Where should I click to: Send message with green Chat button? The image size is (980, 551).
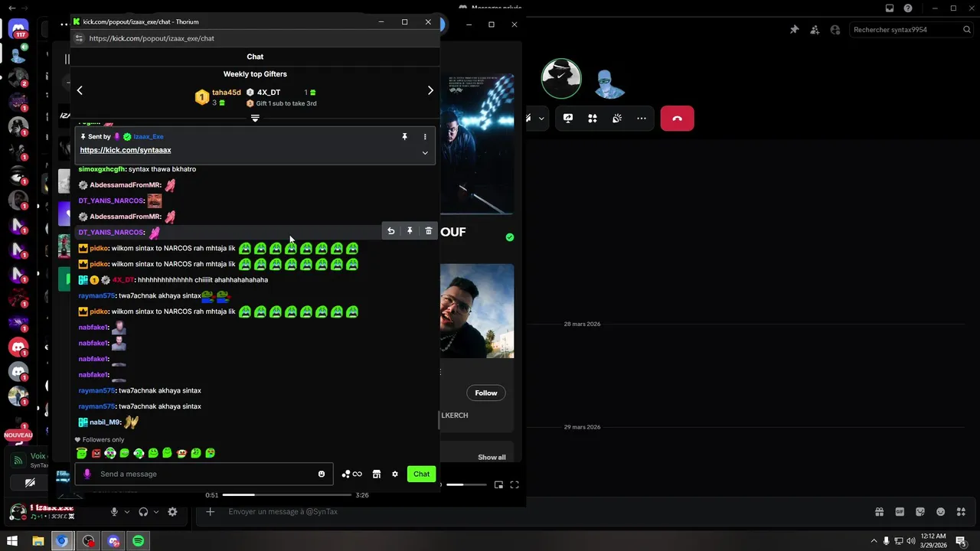[x=421, y=474]
